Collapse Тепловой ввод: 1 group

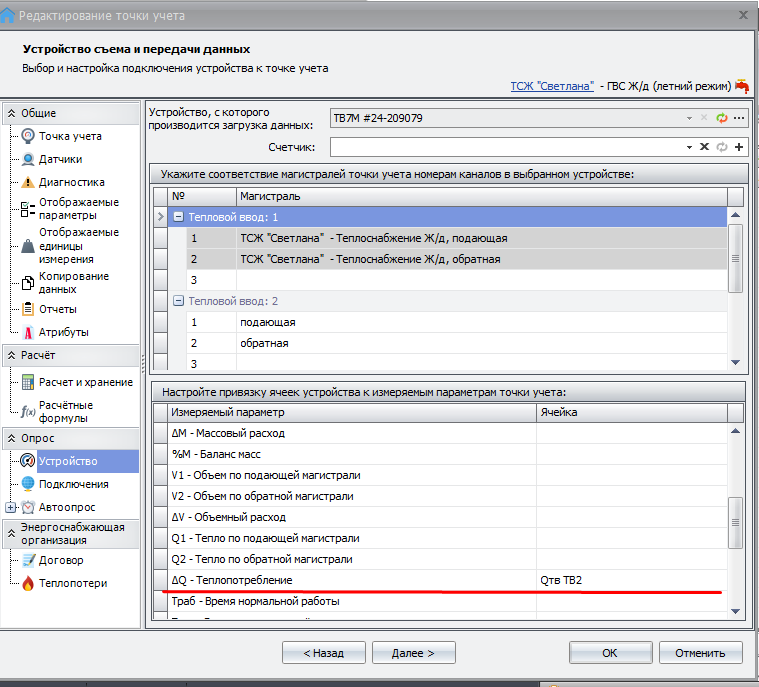tap(178, 216)
